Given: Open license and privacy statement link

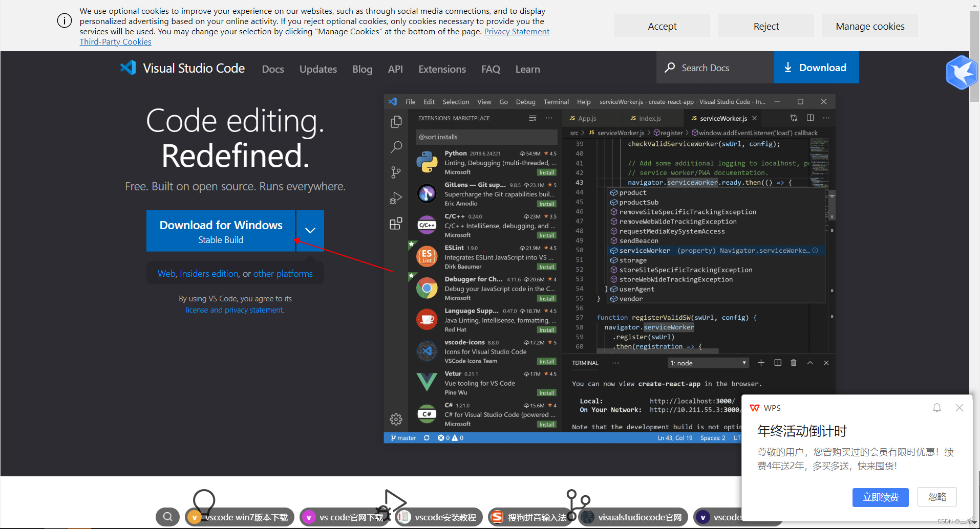Looking at the screenshot, I should point(235,310).
